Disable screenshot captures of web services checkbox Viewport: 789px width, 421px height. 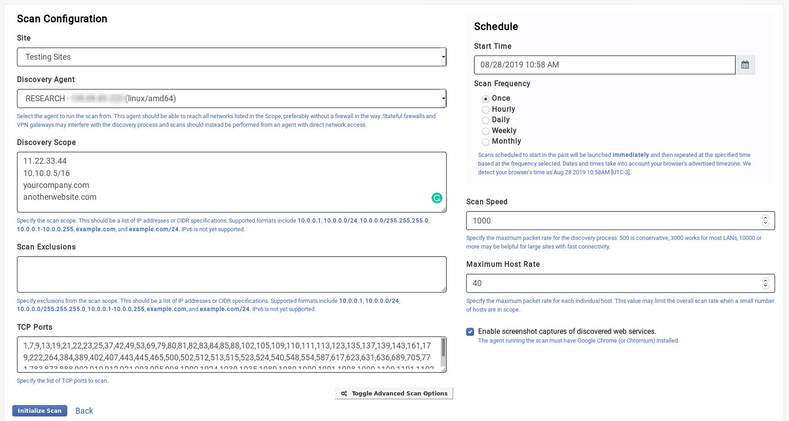[470, 331]
